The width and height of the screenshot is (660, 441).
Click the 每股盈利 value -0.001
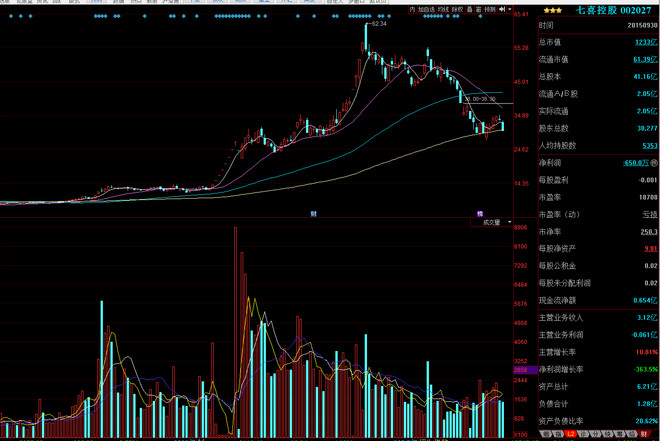648,180
